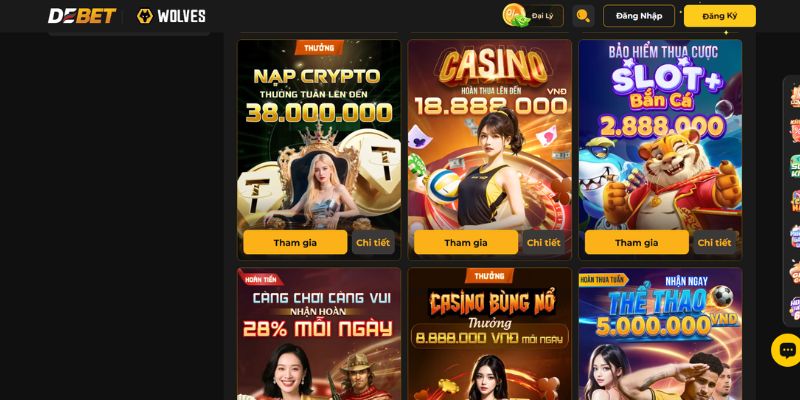Click Tham gia under Slot+ Bắn Cá
Screen dimensions: 800x400
[637, 242]
